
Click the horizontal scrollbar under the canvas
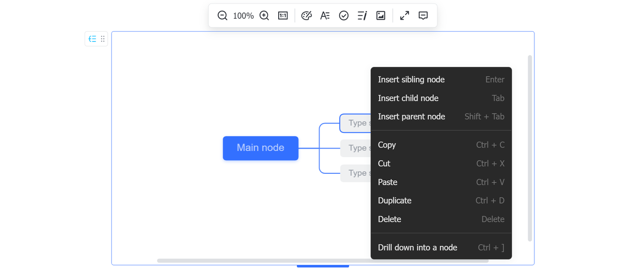[x=322, y=261]
